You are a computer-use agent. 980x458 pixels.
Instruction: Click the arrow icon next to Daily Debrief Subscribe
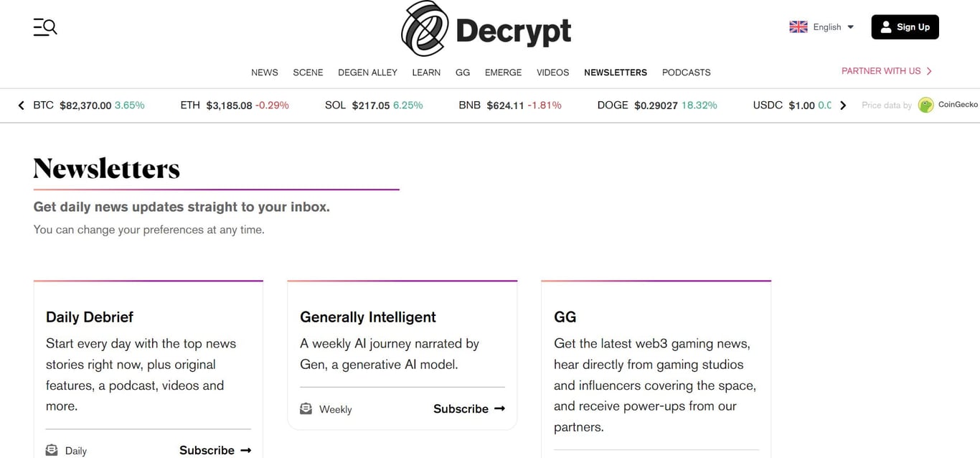pyautogui.click(x=246, y=449)
